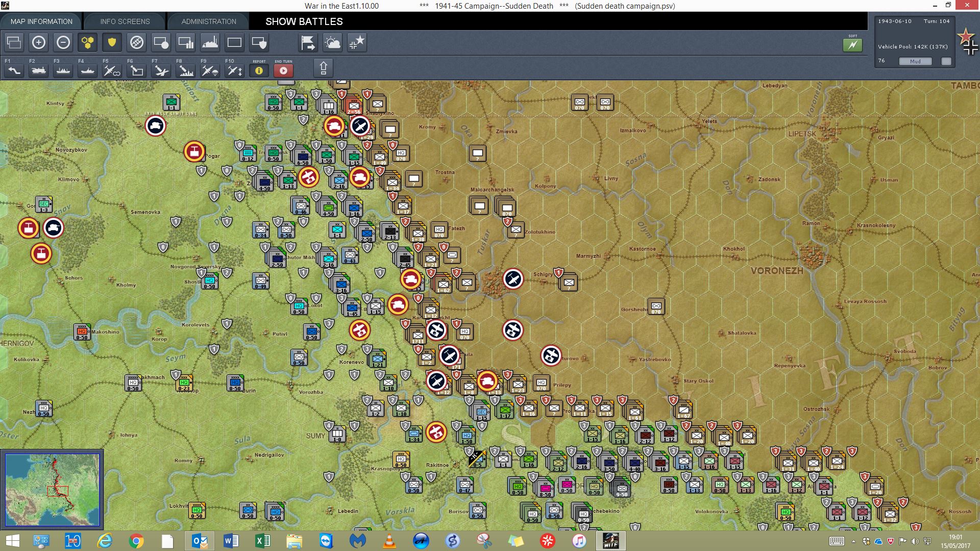Click the up arrow collapse toolbar button
Image resolution: width=980 pixels, height=551 pixels.
pos(323,68)
